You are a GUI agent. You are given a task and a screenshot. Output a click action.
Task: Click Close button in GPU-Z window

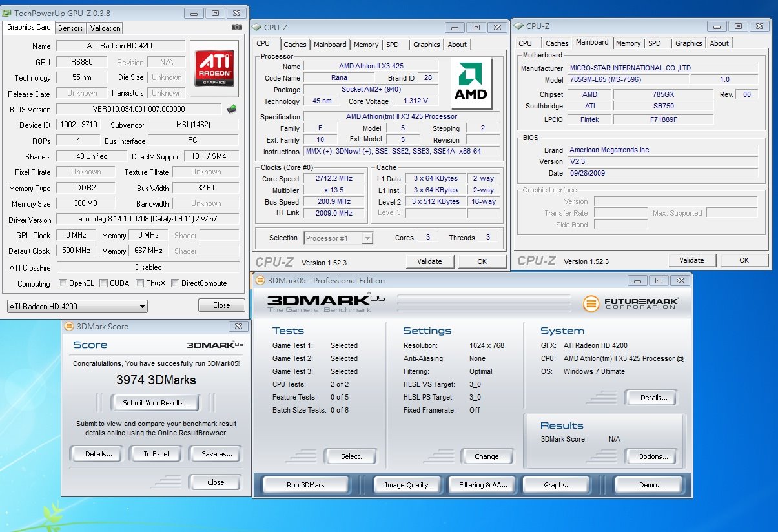click(x=221, y=305)
